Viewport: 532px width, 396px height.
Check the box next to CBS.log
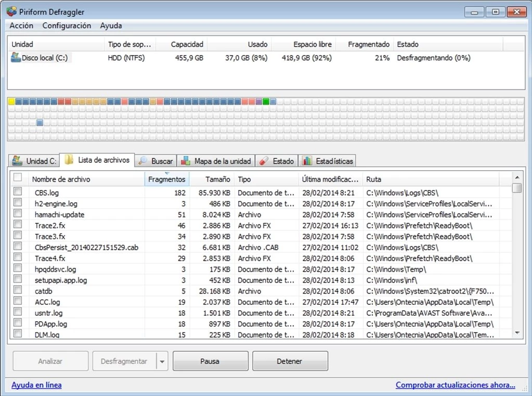click(x=18, y=192)
